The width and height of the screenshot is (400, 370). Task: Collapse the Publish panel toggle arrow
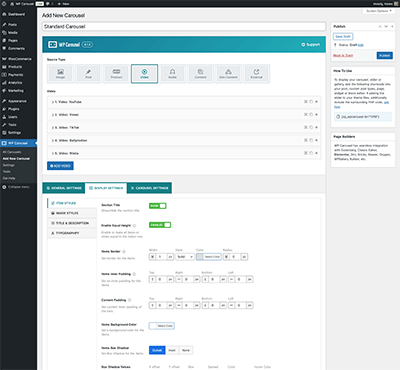[x=392, y=26]
